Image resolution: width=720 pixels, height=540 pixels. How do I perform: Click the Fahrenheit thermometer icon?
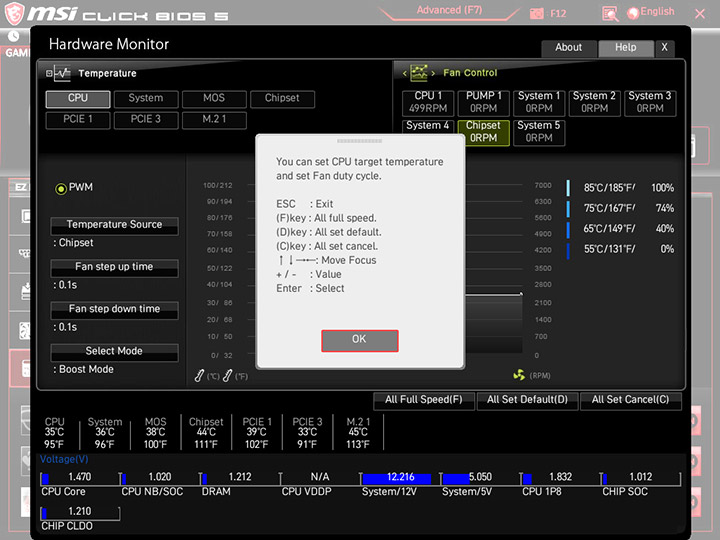pyautogui.click(x=227, y=376)
